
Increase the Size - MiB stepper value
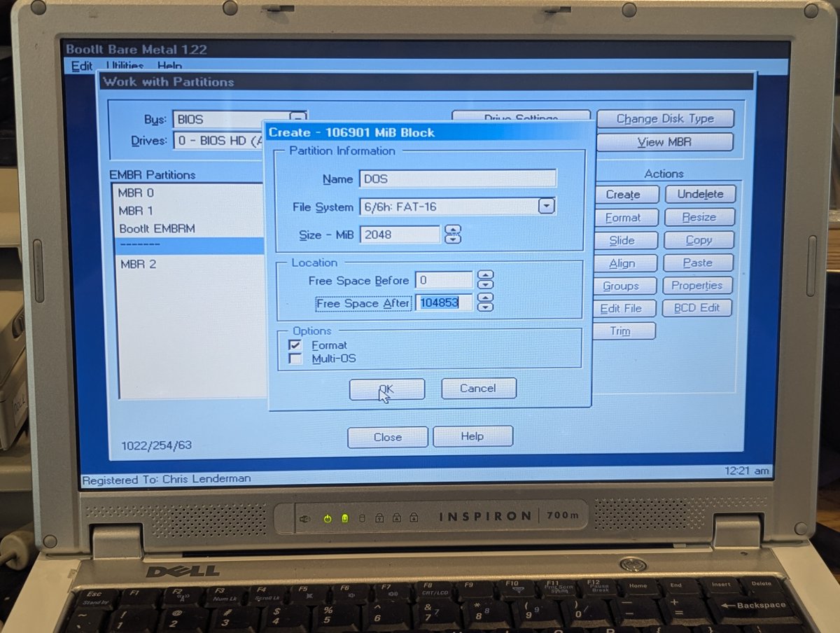coord(454,230)
